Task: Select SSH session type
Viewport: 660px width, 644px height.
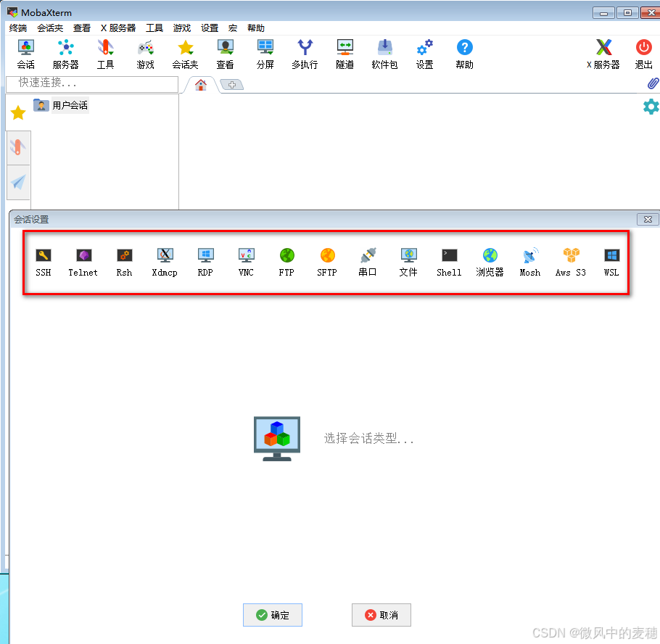Action: tap(44, 263)
